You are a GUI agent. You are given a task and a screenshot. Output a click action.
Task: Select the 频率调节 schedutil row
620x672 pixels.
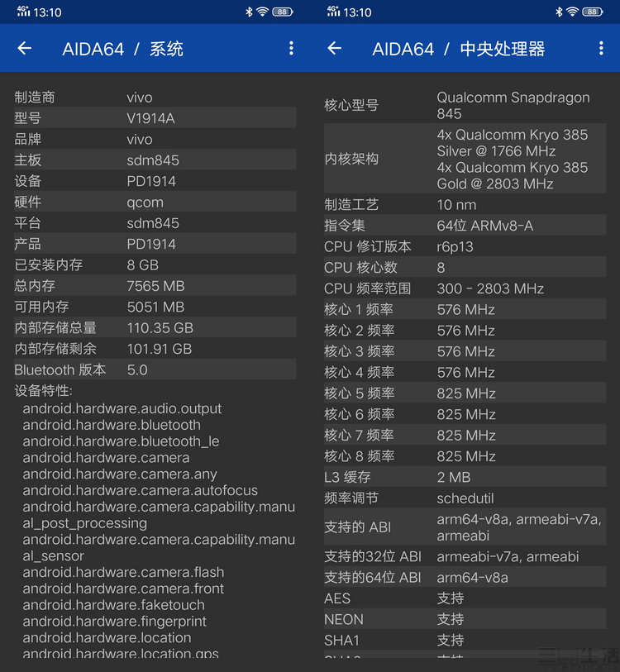(x=465, y=498)
